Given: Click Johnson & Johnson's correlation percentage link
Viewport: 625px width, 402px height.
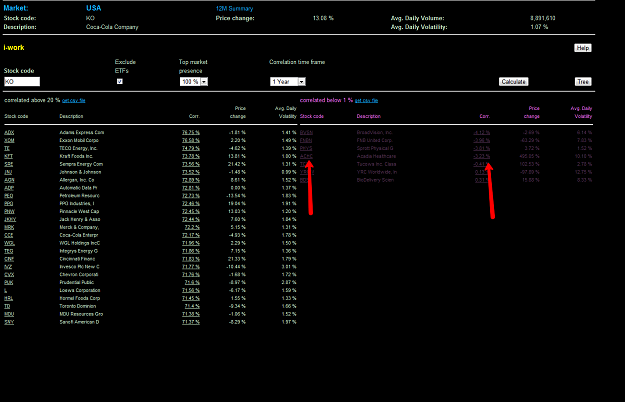Looking at the screenshot, I should (191, 172).
